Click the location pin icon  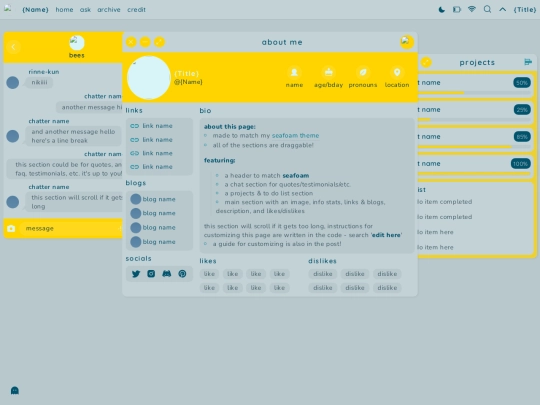397,72
